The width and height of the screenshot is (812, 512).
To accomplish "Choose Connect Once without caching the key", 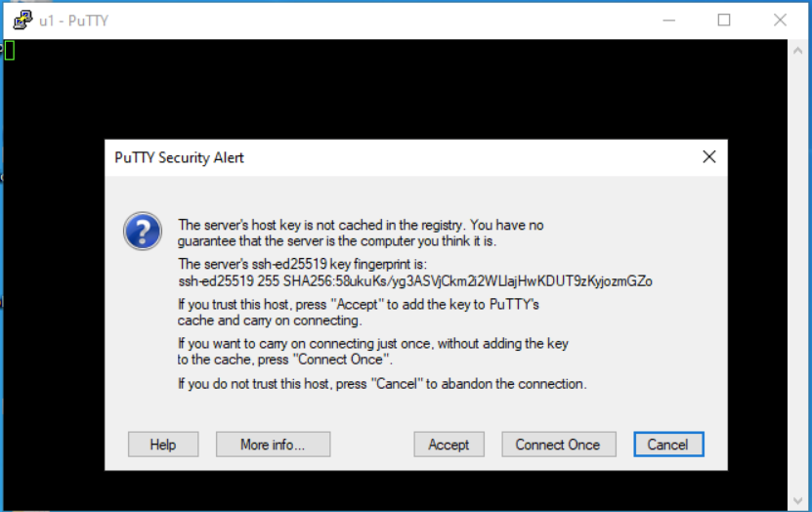I will click(558, 445).
